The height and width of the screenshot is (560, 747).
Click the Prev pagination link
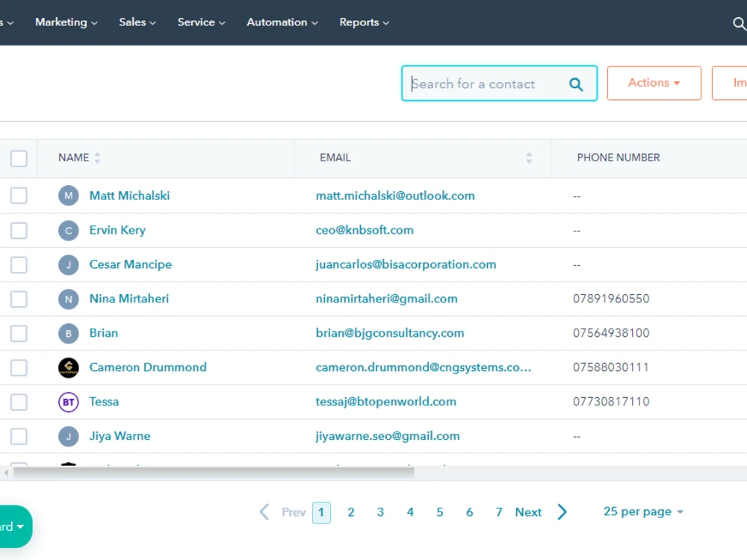coord(294,512)
